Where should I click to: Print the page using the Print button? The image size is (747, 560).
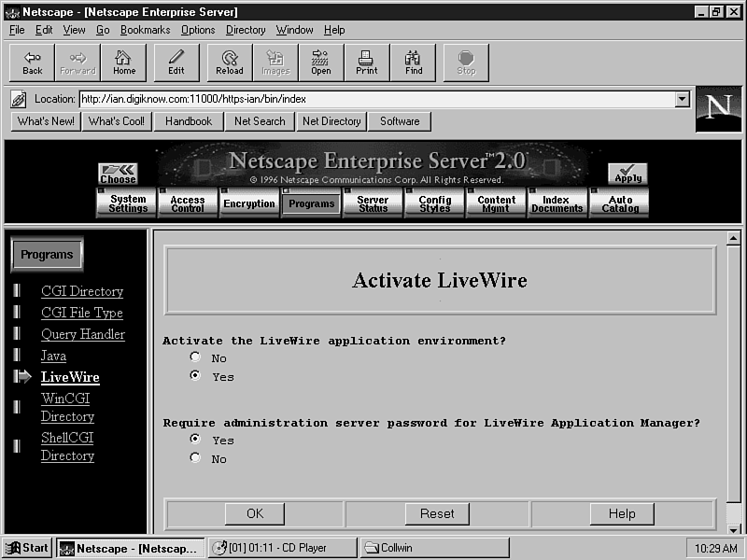367,63
